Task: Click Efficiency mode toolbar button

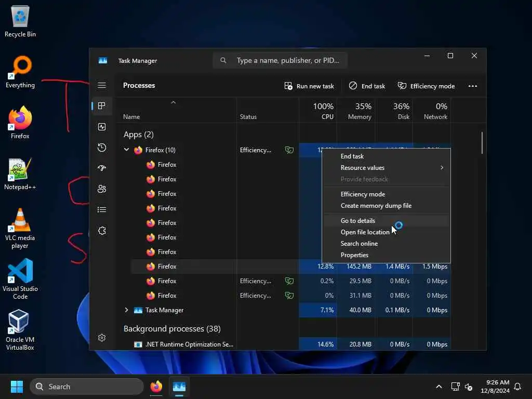Action: click(x=426, y=86)
